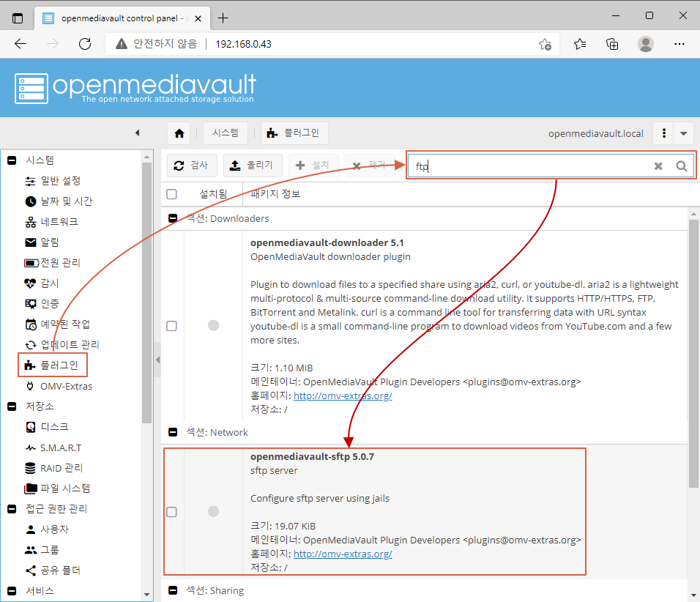
Task: Click the 플러그인 breadcrumb tab
Action: [x=294, y=133]
